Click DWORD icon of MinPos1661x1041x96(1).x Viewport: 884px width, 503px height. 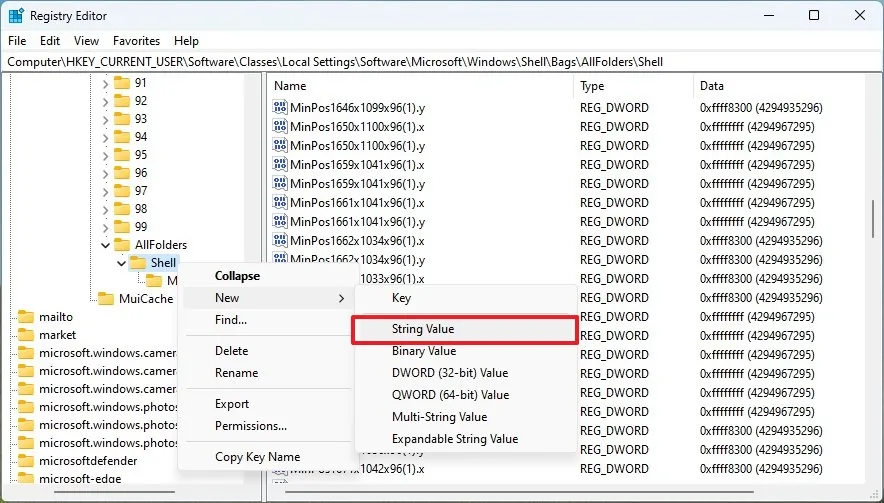click(280, 202)
